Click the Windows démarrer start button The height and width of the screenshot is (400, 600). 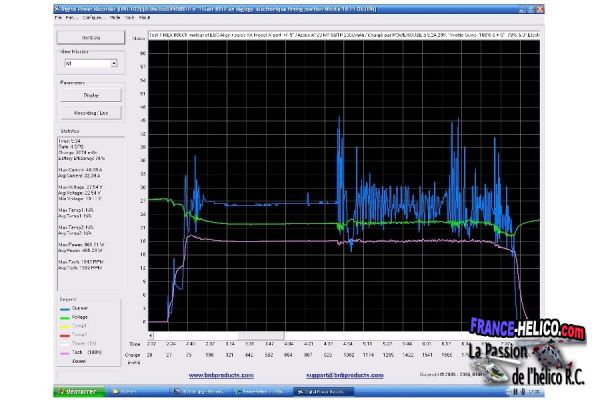(x=80, y=392)
